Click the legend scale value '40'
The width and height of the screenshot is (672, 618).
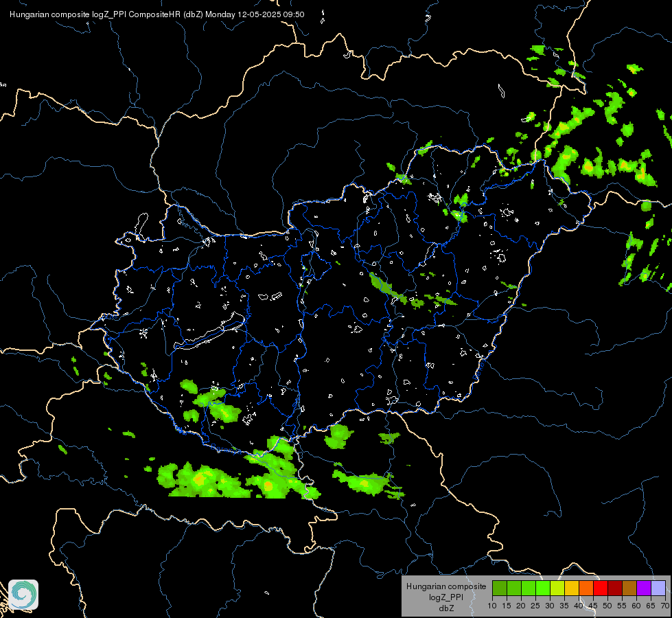point(579,606)
